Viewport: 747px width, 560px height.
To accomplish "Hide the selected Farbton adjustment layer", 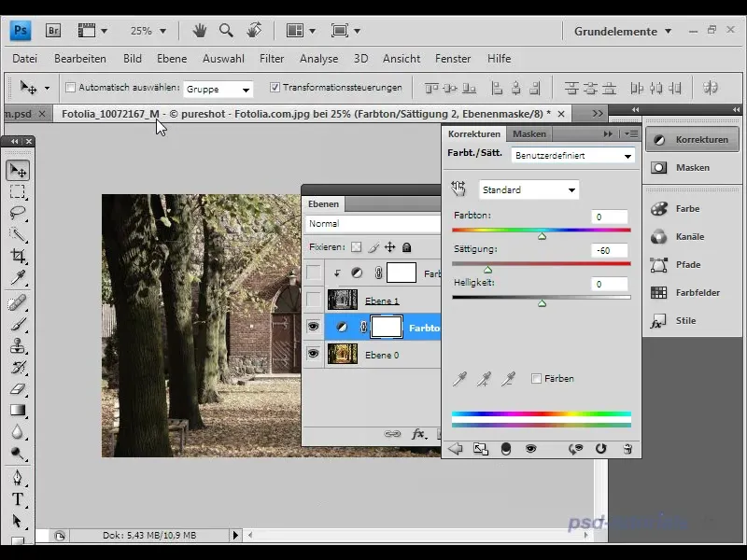I will pyautogui.click(x=313, y=327).
